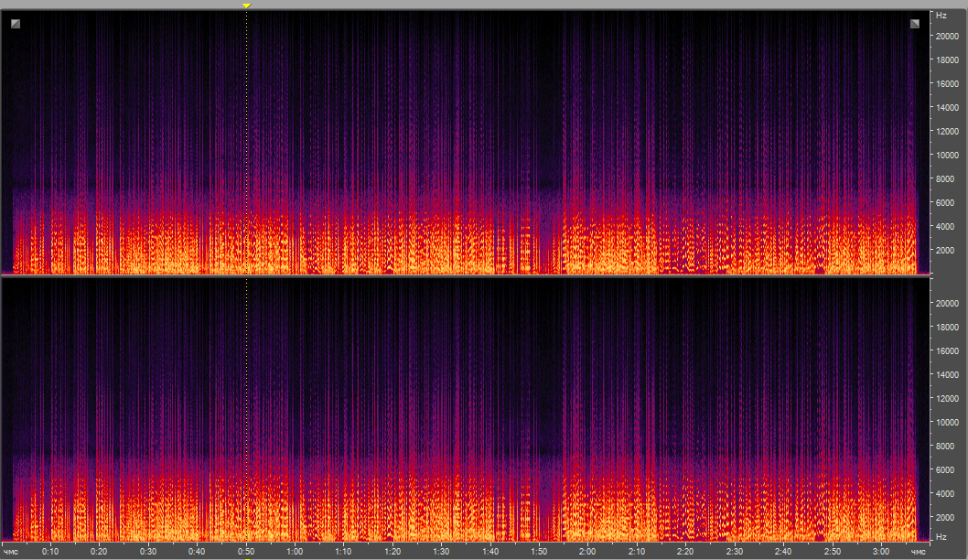Click the 1:20 mark on the time ruler

tap(393, 552)
